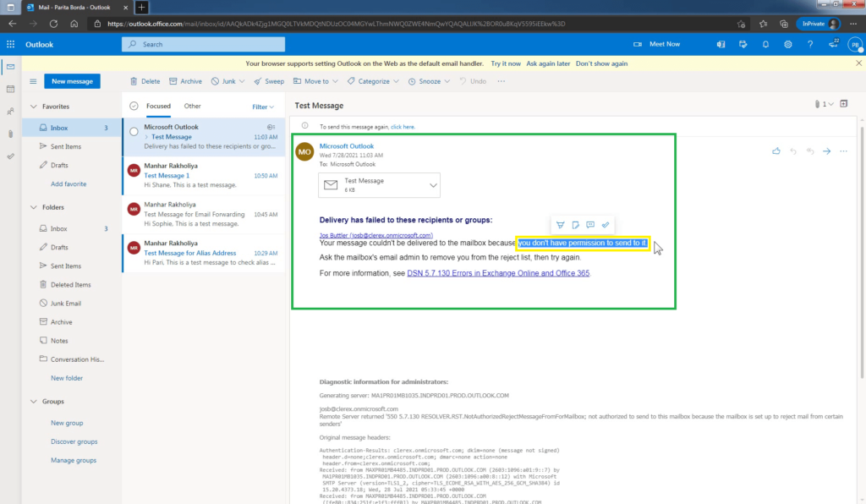Image resolution: width=866 pixels, height=504 pixels.
Task: Reload the browser page
Action: [53, 24]
